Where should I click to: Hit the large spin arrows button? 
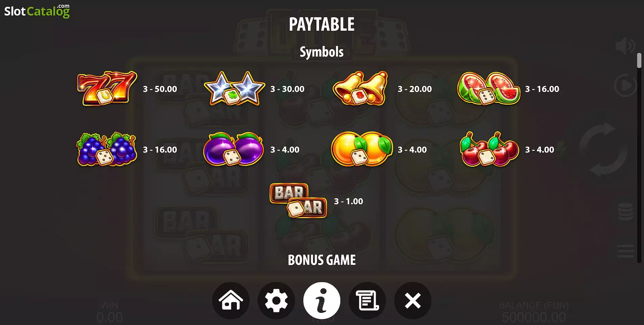pos(603,149)
